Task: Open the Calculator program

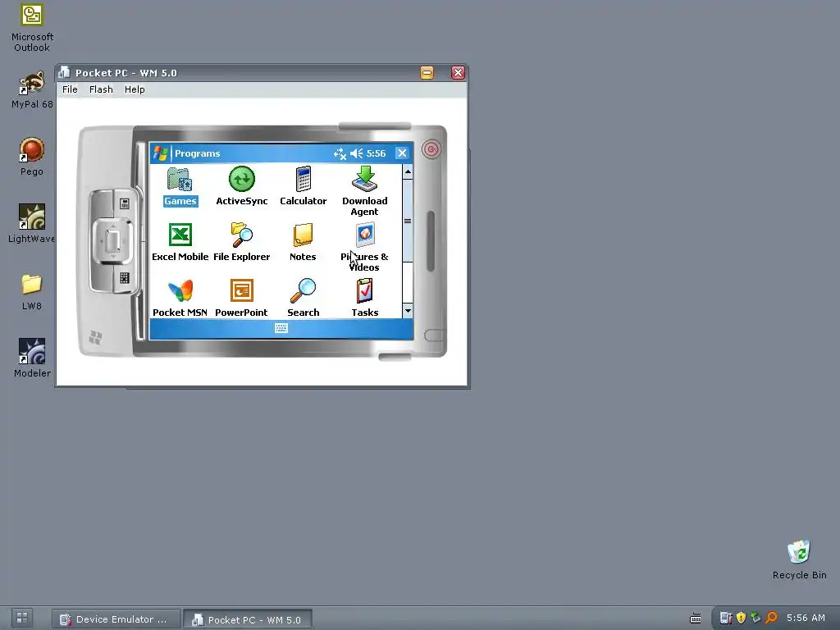Action: 304,186
